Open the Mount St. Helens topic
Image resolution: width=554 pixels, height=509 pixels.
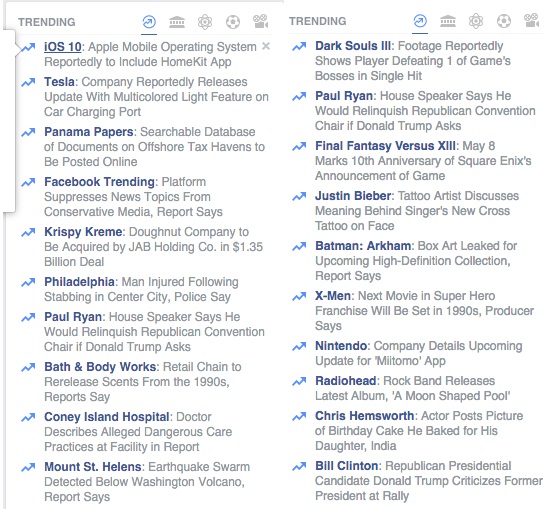point(93,467)
